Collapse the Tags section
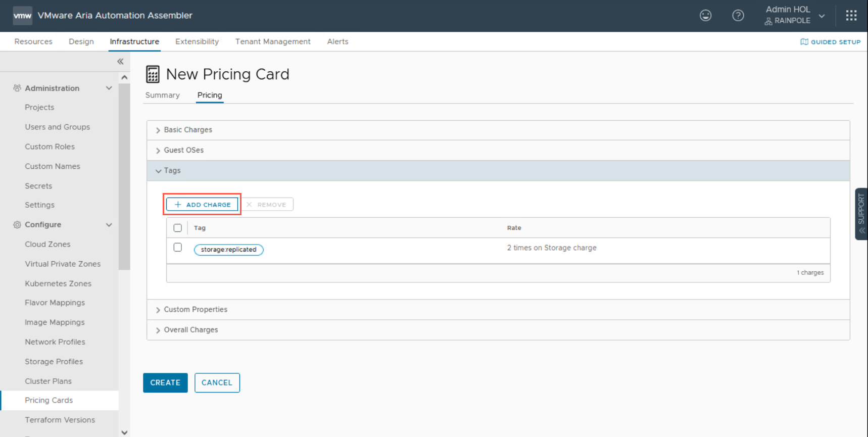 coord(172,171)
